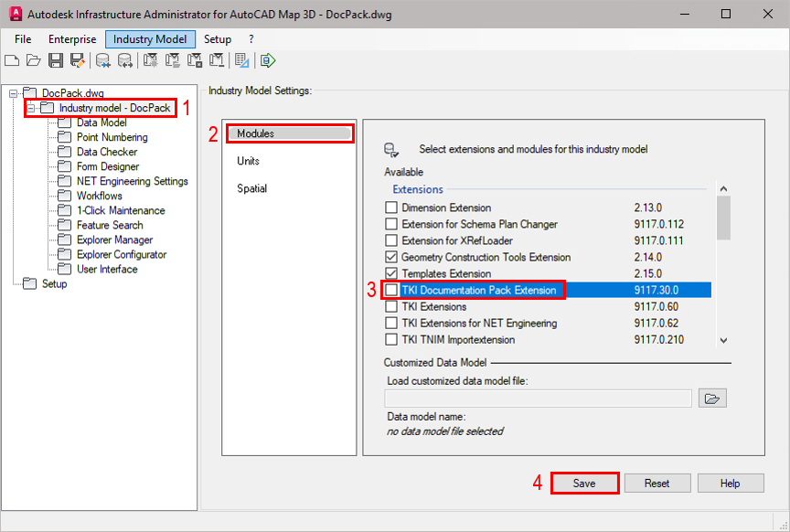This screenshot has width=790, height=532.
Task: Click the extensions list scrollbar thumb
Action: point(723,218)
